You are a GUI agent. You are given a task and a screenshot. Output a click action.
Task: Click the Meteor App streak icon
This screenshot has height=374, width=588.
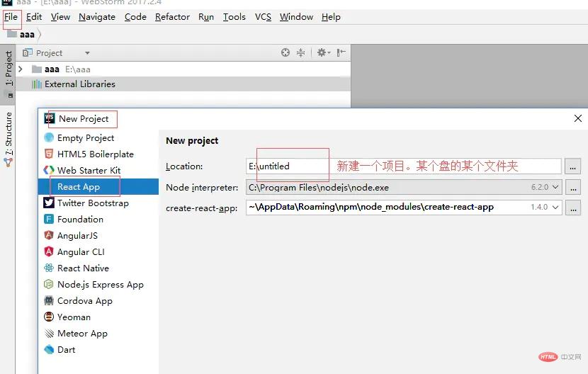coord(49,333)
